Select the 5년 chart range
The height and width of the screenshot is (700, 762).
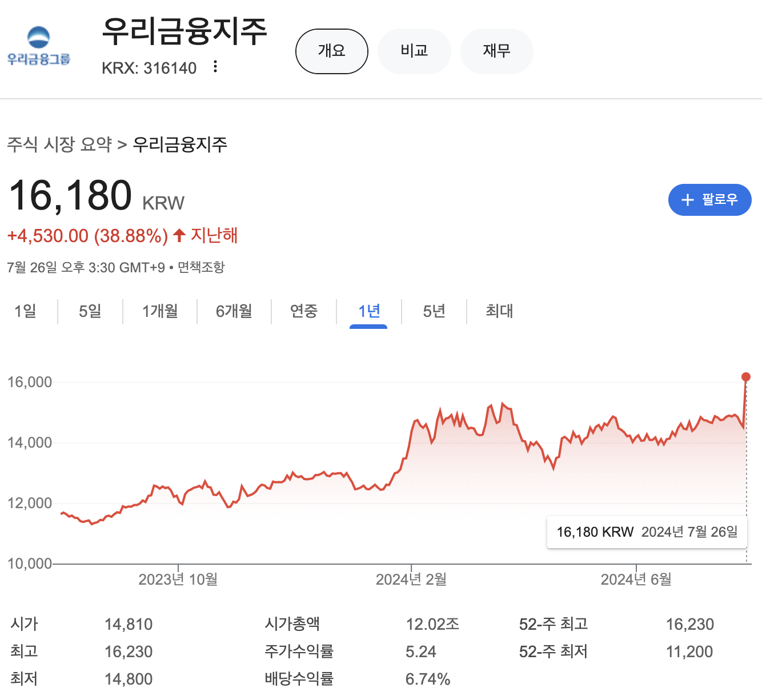pos(434,311)
